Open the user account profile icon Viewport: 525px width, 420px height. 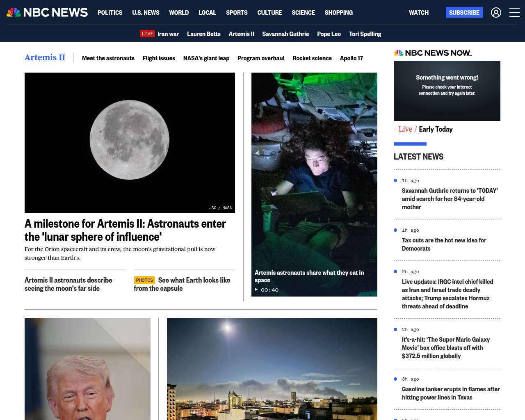click(496, 13)
